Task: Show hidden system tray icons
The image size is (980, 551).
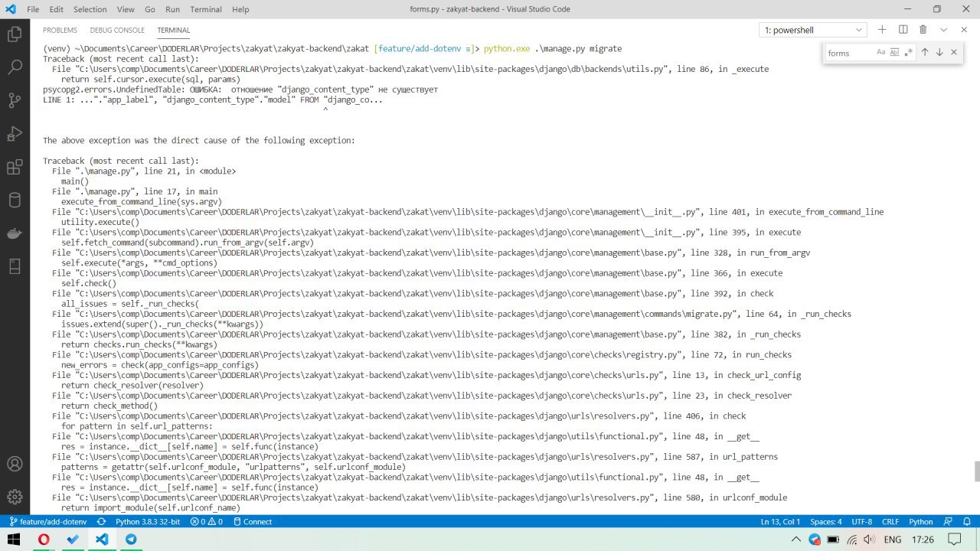Action: click(x=797, y=540)
